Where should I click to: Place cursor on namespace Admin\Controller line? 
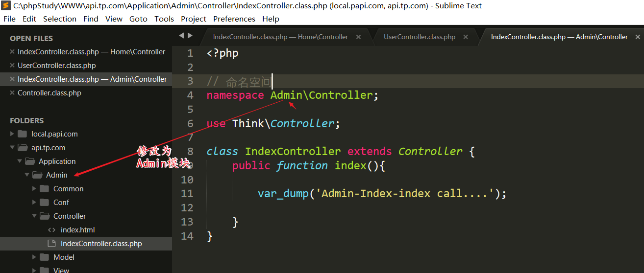[x=293, y=95]
